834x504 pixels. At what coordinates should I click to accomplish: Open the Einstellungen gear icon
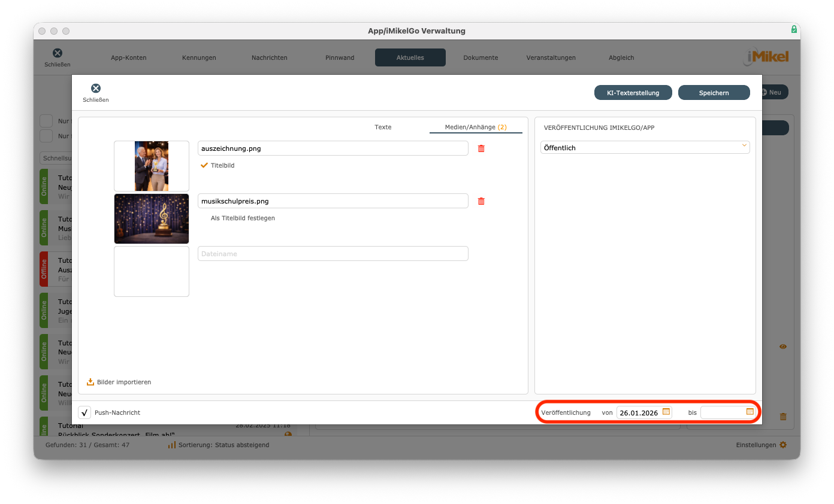click(783, 445)
